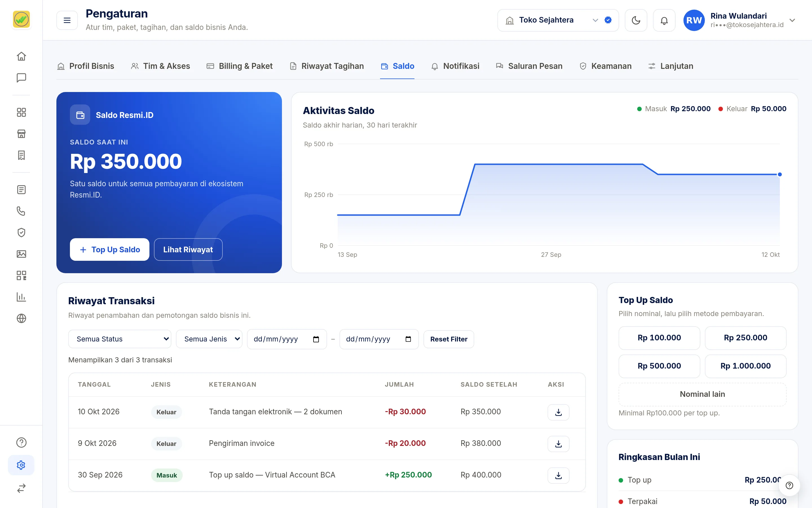Click the start date filter field

tap(287, 339)
